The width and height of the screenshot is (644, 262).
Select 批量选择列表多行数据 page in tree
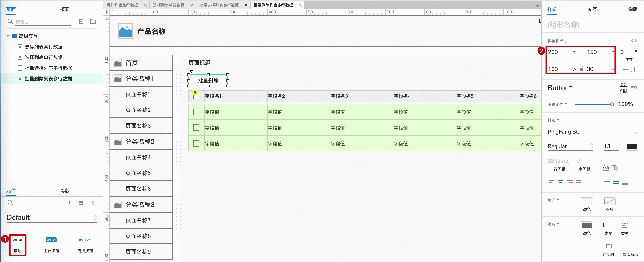48,68
